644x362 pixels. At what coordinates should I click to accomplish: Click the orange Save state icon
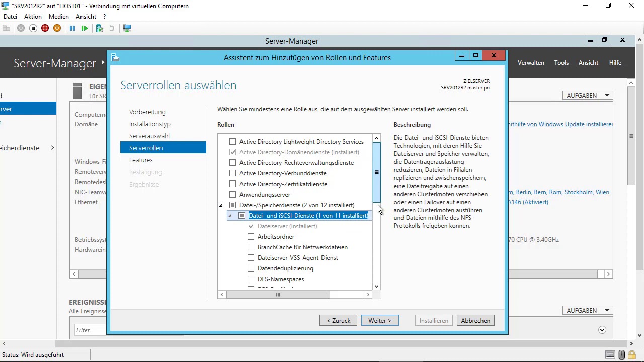(57, 28)
